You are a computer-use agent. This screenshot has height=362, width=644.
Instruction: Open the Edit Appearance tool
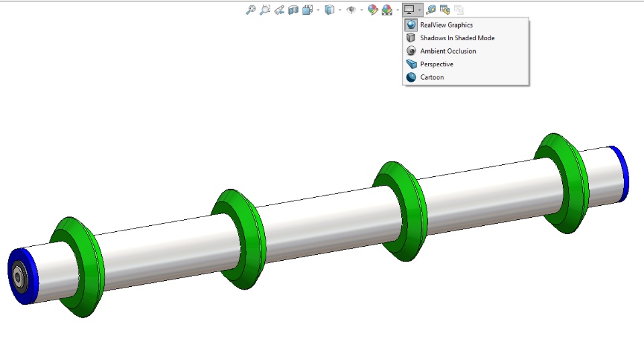point(372,10)
